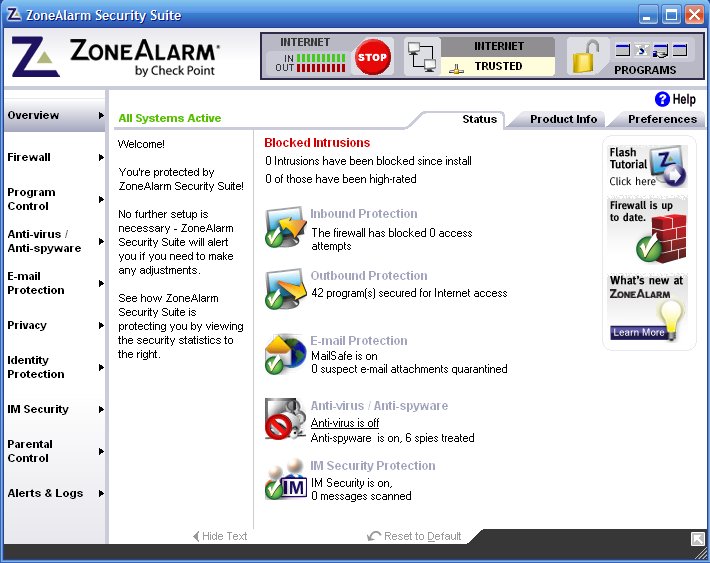Expand the Parental Control menu arrow

click(101, 452)
